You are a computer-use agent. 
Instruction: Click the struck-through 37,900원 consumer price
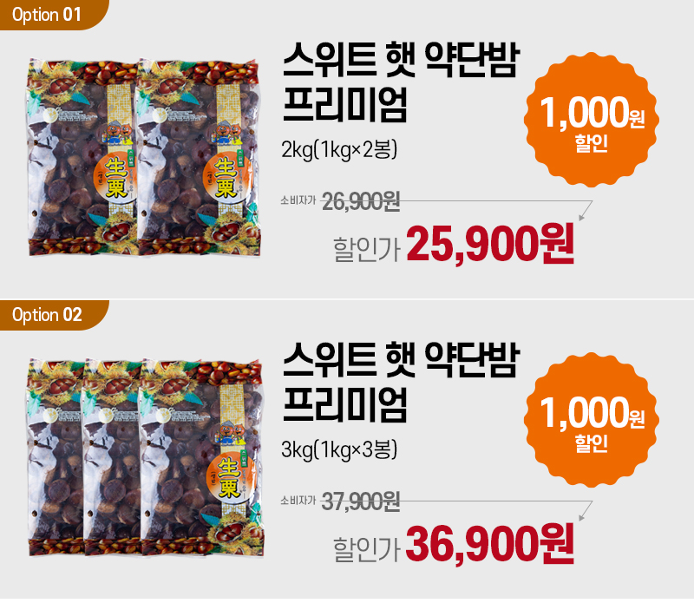pyautogui.click(x=361, y=501)
